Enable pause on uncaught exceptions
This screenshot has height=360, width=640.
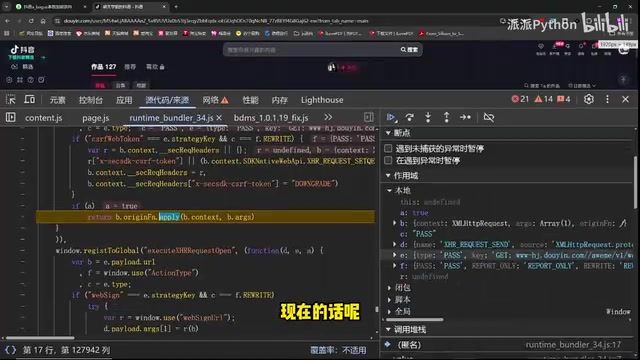click(x=388, y=149)
